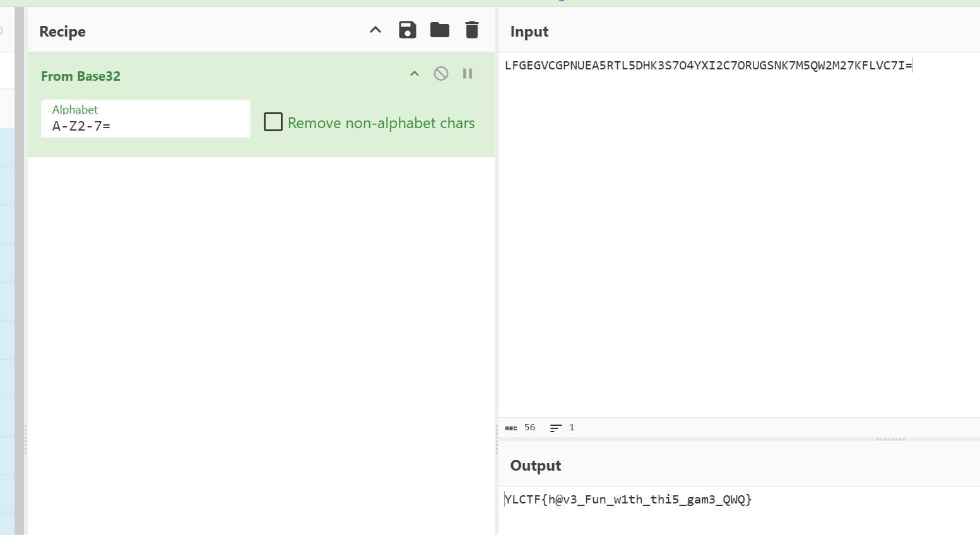
Task: Click the decoded YLCTF flag output text
Action: tap(628, 500)
